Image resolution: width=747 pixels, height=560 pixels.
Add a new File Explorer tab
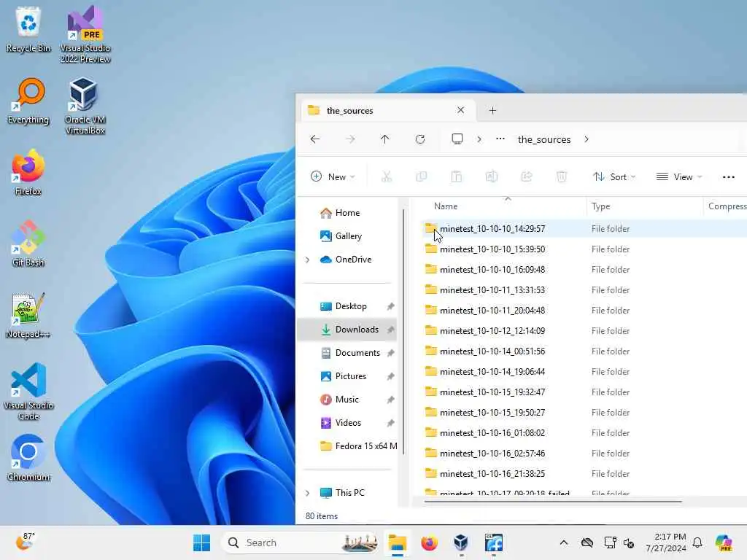(x=492, y=111)
